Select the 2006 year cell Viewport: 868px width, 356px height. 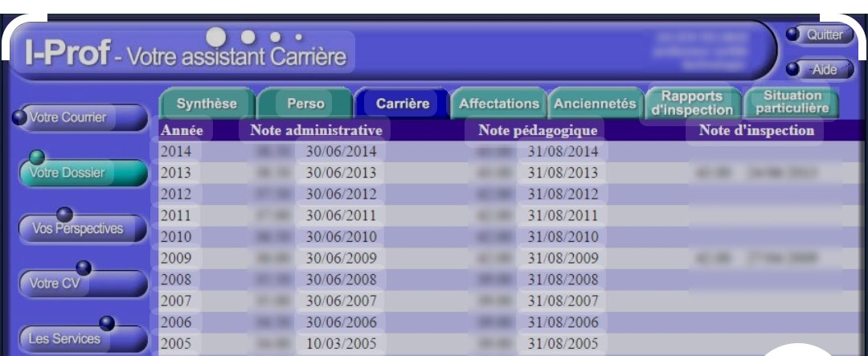point(176,322)
